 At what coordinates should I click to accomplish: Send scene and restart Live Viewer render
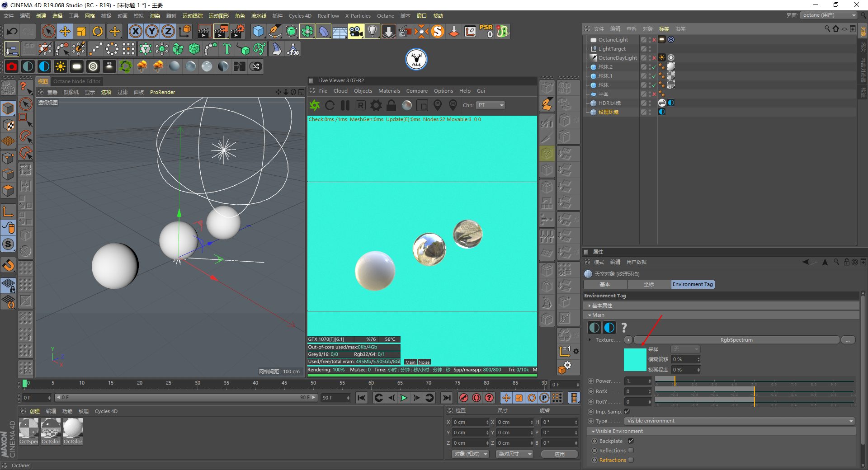click(315, 105)
